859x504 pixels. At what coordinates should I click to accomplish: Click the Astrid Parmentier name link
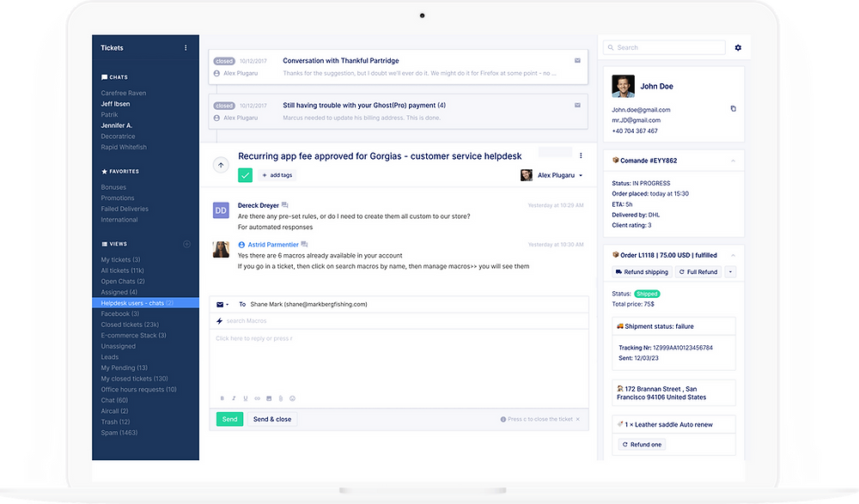tap(273, 245)
